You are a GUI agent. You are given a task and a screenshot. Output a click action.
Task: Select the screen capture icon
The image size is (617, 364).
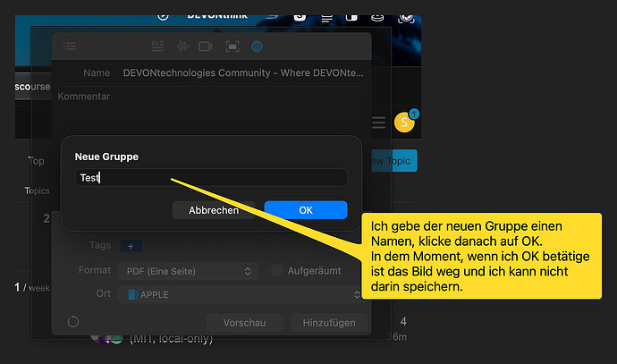point(232,47)
